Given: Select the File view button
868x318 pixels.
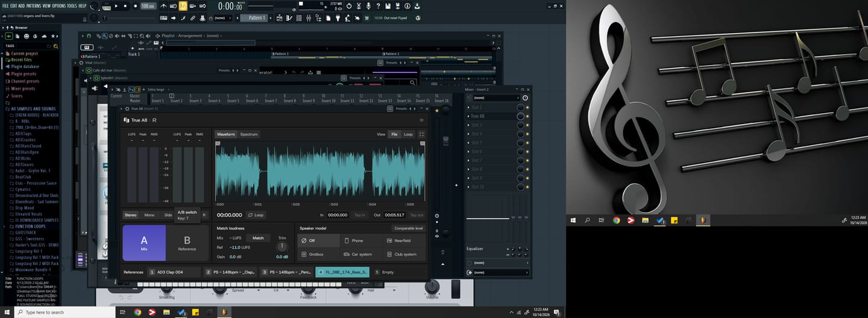Looking at the screenshot, I should click(394, 134).
